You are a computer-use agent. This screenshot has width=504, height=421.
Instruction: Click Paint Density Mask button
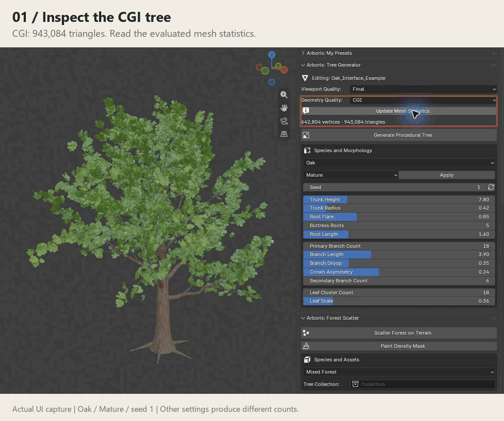[x=399, y=346]
